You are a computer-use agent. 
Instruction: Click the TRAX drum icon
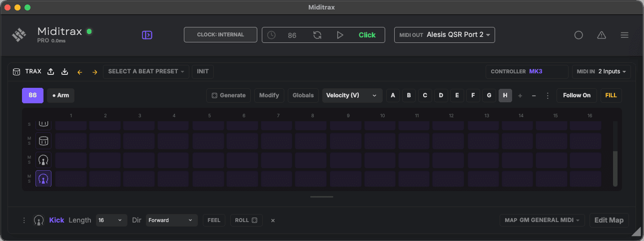click(16, 71)
